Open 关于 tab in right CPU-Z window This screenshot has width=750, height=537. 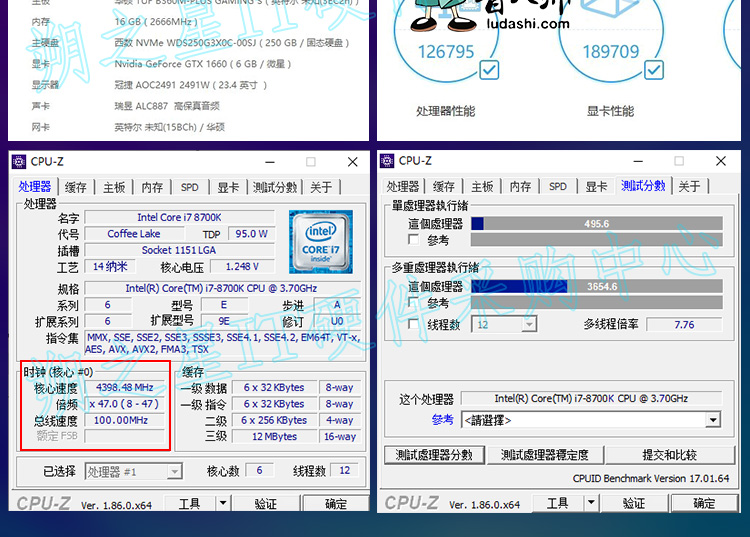[x=689, y=186]
